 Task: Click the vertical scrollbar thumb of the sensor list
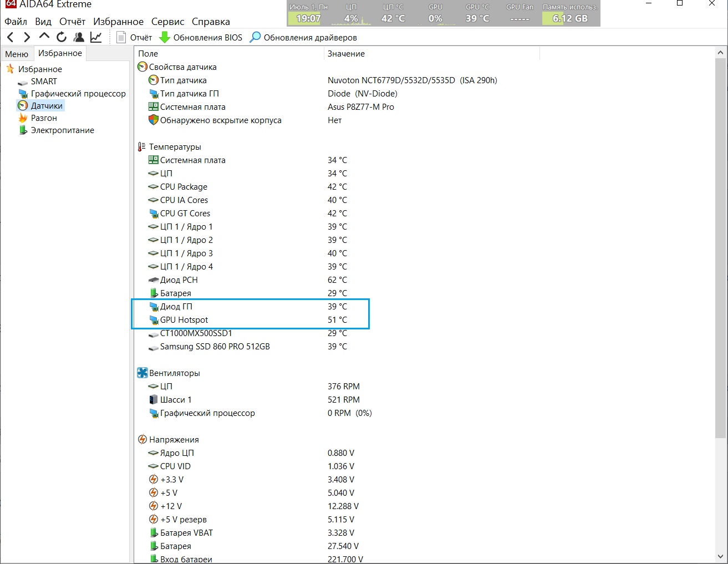(721, 247)
